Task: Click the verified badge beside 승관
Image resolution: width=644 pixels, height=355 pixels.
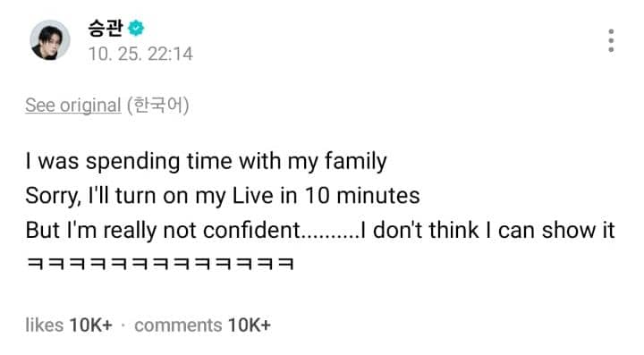Action: (136, 29)
